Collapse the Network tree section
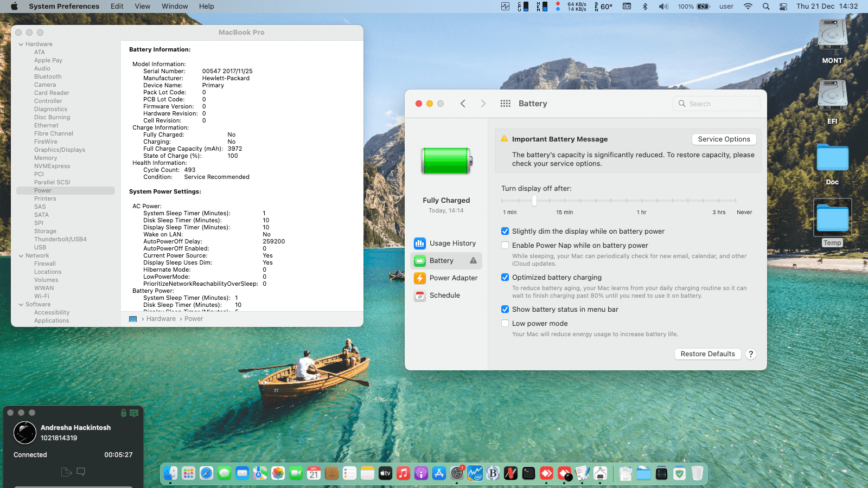This screenshot has height=488, width=868. coord(21,256)
